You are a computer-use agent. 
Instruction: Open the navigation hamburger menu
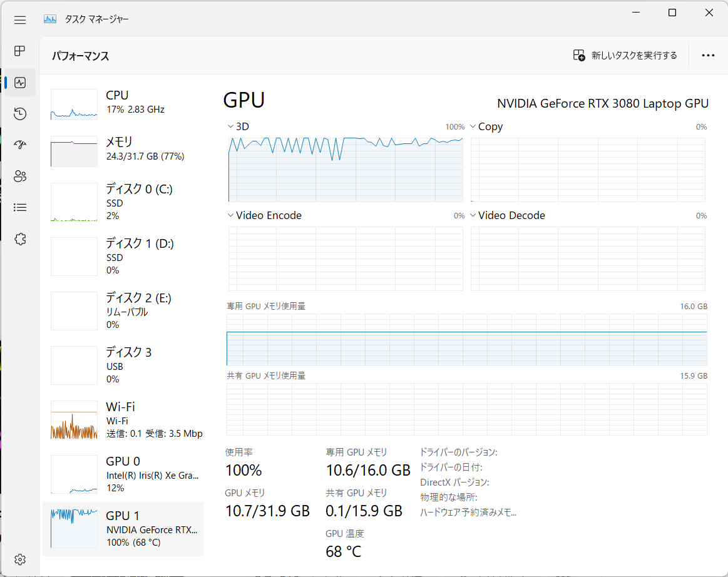[x=19, y=19]
